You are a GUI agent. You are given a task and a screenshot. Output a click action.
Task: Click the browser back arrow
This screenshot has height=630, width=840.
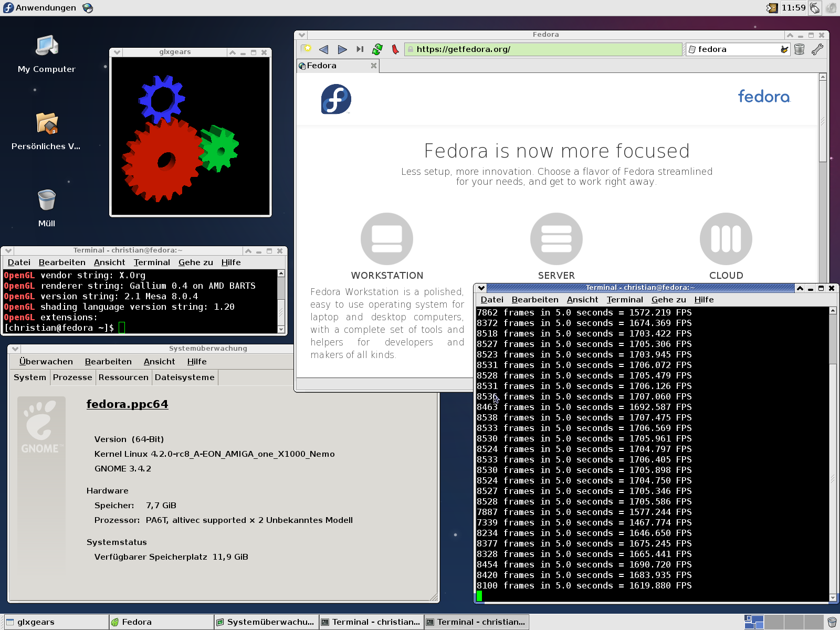click(x=323, y=49)
